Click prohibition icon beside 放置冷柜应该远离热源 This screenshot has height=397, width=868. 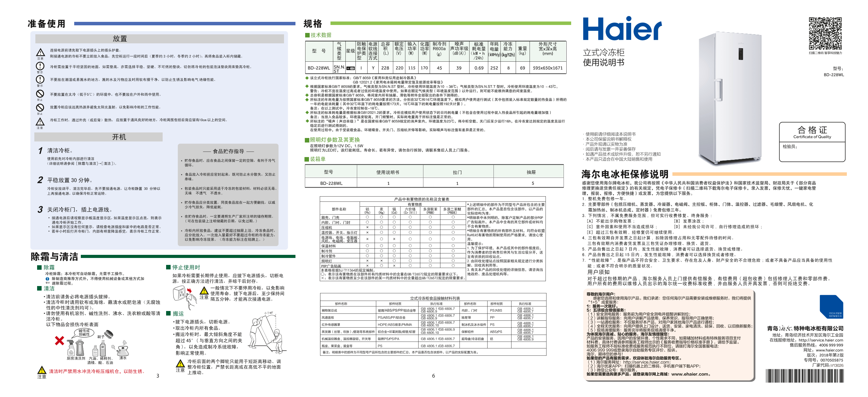coord(40,107)
